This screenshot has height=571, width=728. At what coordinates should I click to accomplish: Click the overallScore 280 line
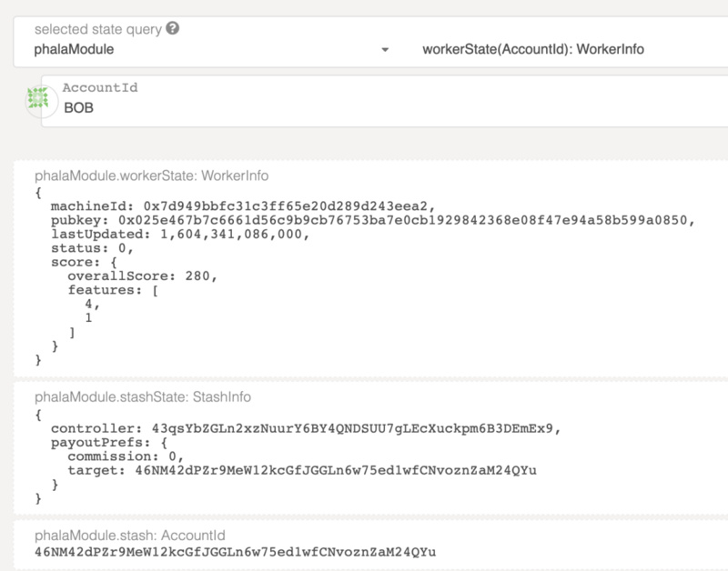pos(142,276)
